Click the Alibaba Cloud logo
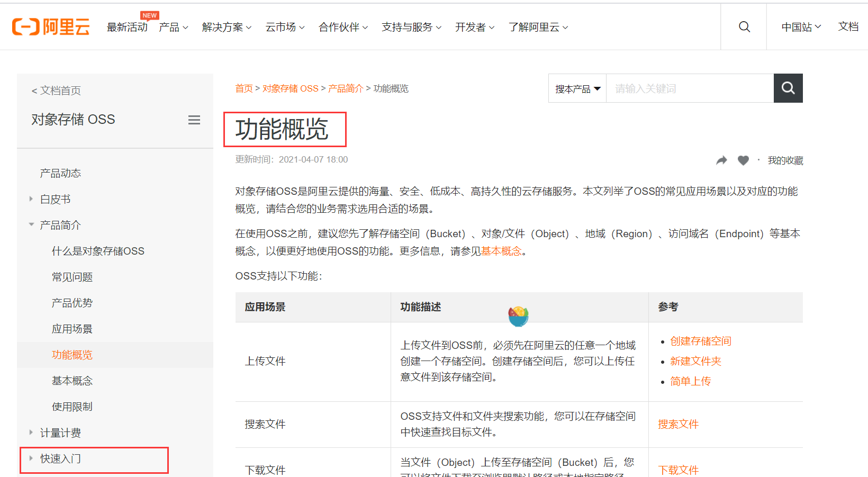This screenshot has height=477, width=868. [x=50, y=25]
